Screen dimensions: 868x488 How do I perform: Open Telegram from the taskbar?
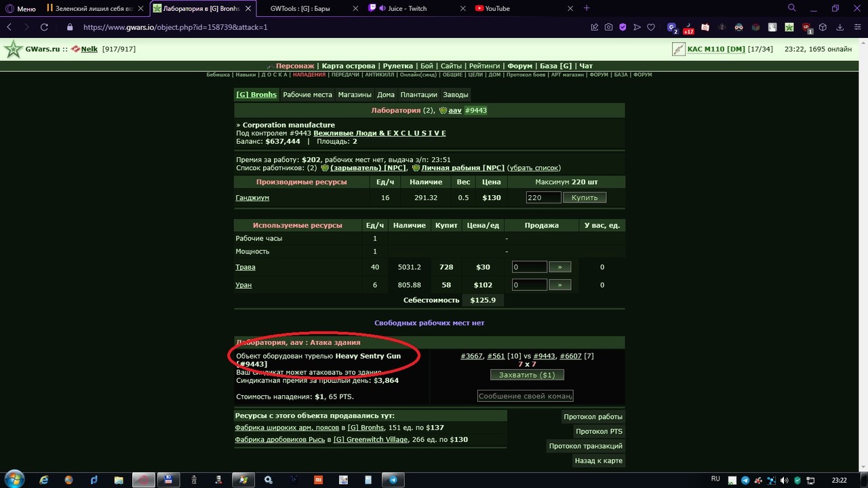(x=393, y=480)
